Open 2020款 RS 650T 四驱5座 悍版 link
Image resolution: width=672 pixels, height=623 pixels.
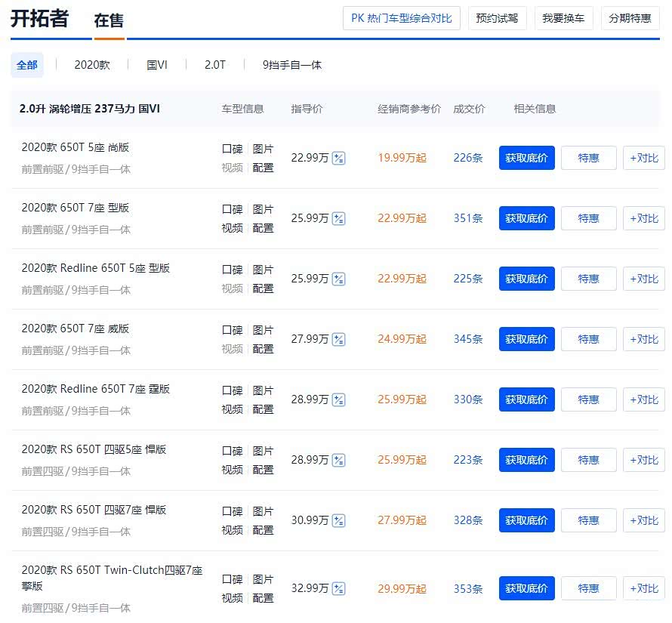pos(94,450)
